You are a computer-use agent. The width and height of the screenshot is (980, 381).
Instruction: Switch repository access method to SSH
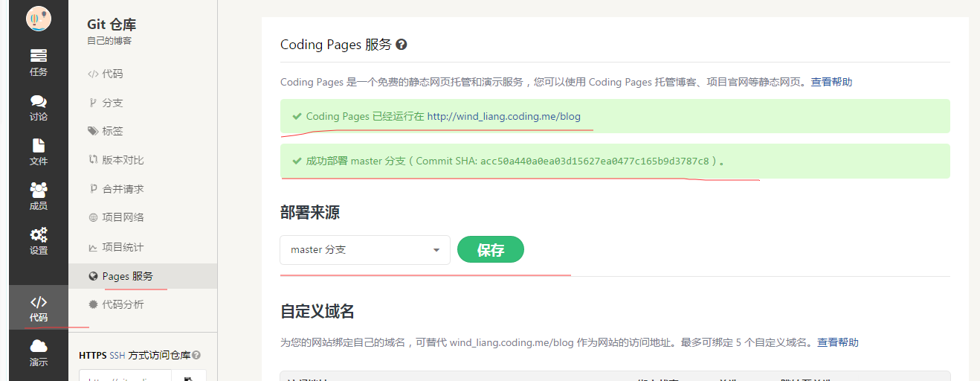tap(117, 356)
